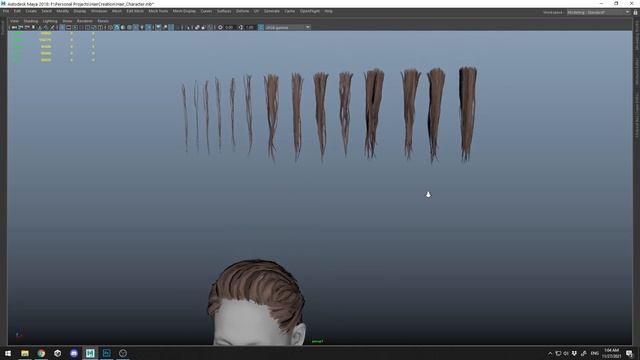Open Google Chrome from the taskbar

click(41, 353)
